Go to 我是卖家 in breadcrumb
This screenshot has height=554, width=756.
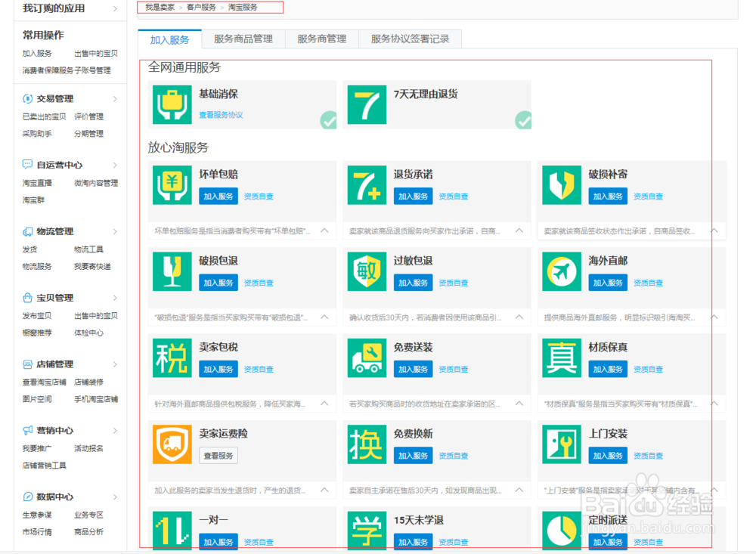point(160,8)
